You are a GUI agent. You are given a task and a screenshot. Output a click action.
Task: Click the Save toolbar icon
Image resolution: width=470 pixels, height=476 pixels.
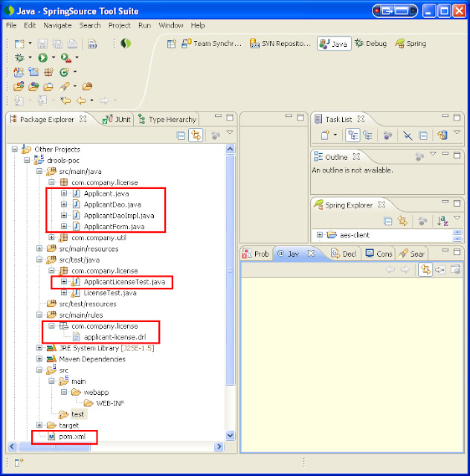42,44
